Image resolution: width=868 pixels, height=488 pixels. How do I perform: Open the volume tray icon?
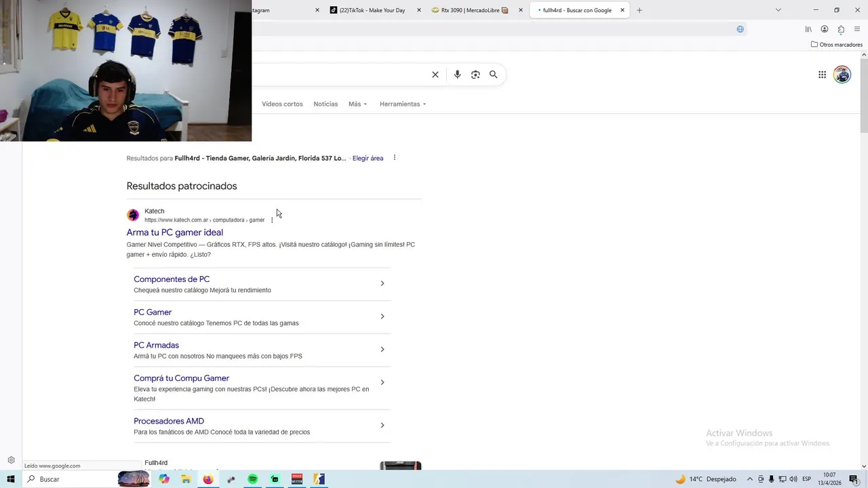click(x=793, y=479)
